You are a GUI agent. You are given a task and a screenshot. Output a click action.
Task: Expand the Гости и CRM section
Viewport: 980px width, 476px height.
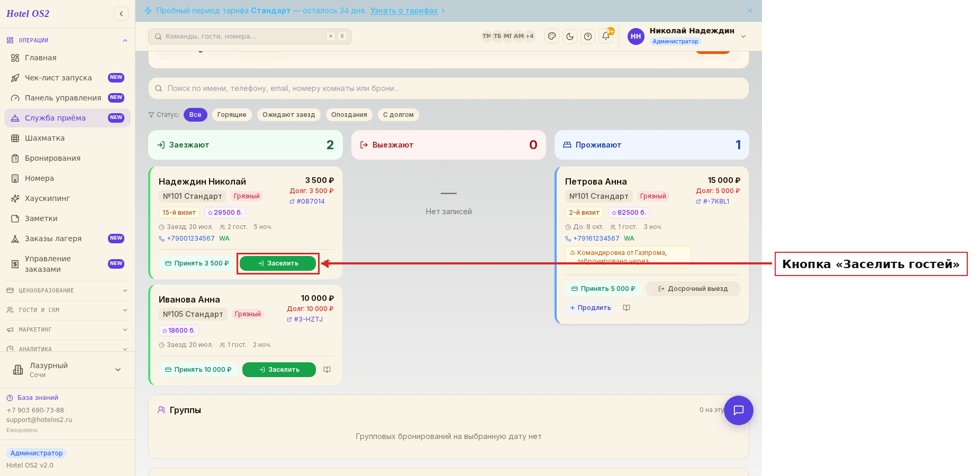point(67,310)
